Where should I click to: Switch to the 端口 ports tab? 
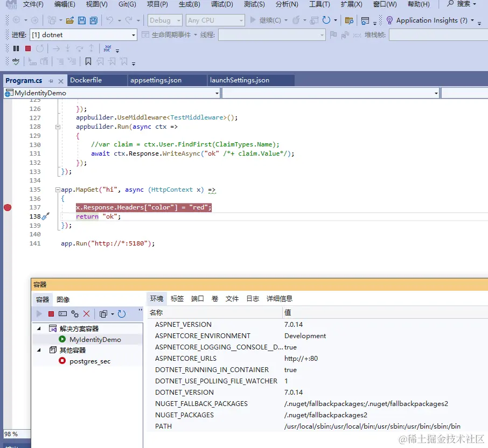[197, 299]
